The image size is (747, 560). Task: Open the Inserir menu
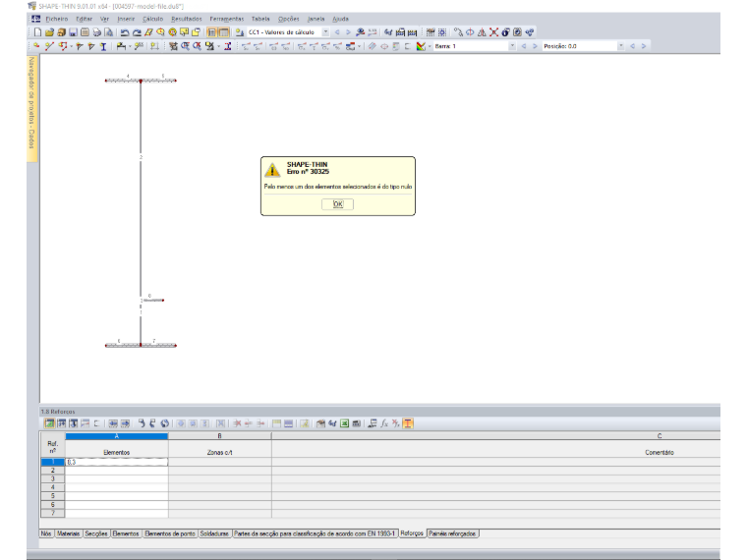(126, 19)
